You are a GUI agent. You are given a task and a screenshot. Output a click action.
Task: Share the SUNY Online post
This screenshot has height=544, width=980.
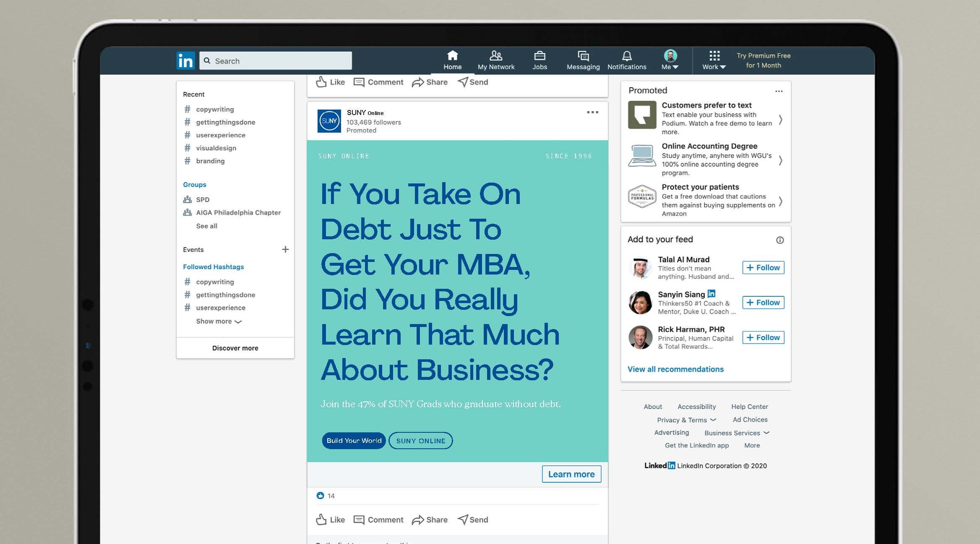pos(430,520)
